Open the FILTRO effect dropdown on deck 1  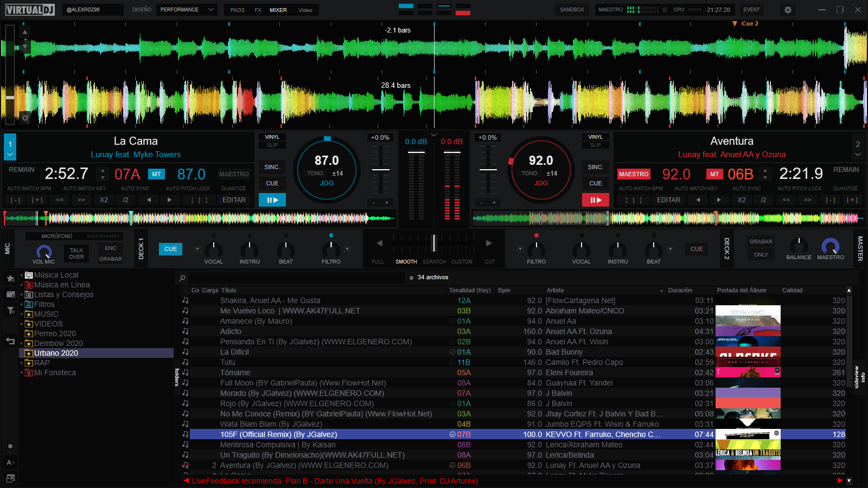pyautogui.click(x=347, y=249)
